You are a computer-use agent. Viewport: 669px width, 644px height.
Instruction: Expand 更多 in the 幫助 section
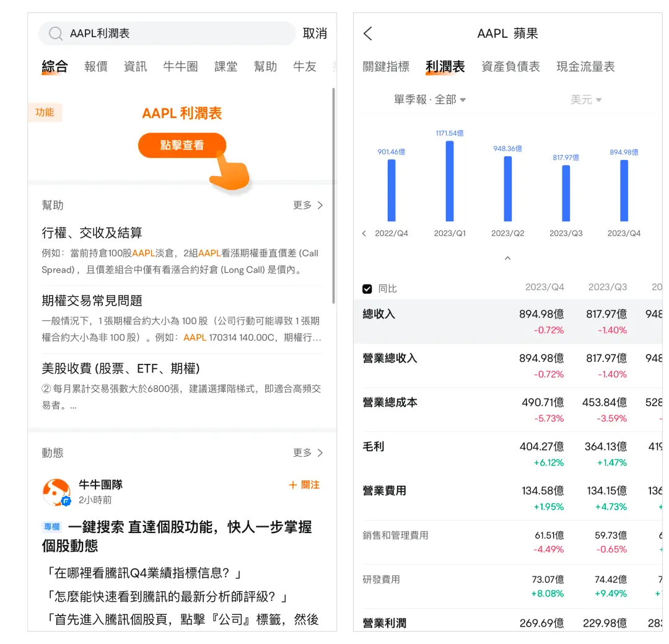(308, 205)
